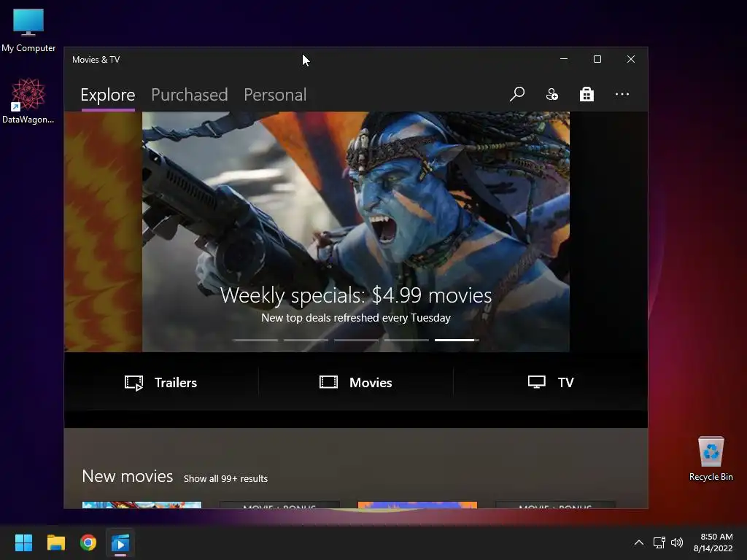Open search with the magnifier icon
Viewport: 747px width, 560px height.
coord(517,94)
